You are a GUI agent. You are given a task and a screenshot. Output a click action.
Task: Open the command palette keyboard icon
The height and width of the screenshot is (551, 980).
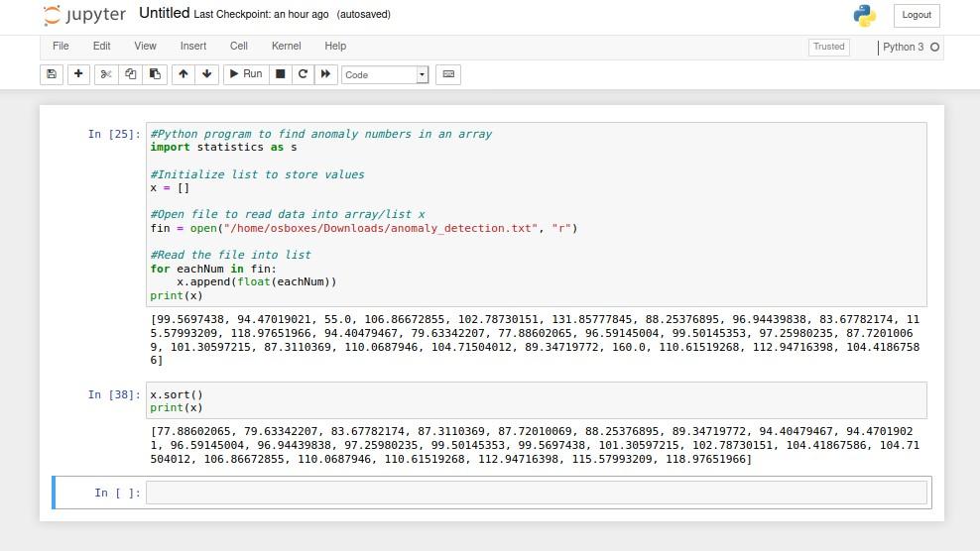[x=448, y=74]
